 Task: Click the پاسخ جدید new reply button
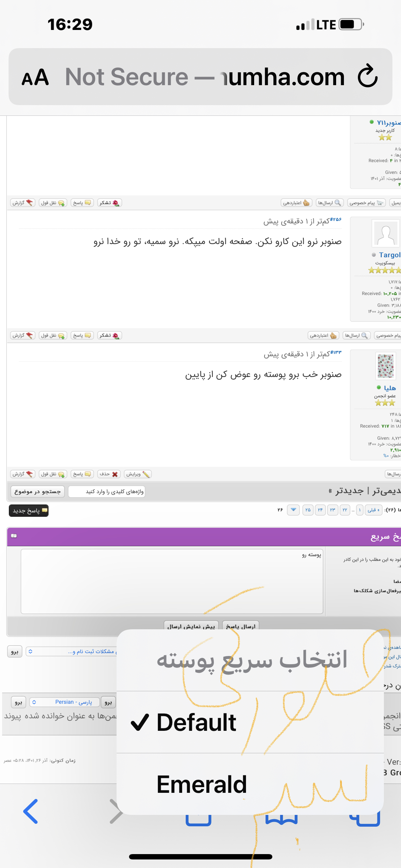click(x=29, y=511)
